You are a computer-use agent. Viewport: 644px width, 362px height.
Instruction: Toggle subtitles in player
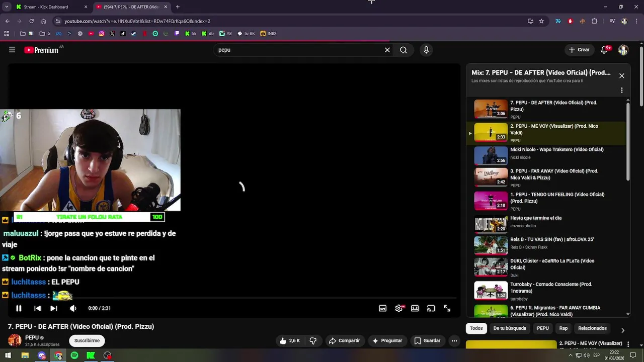pyautogui.click(x=382, y=308)
